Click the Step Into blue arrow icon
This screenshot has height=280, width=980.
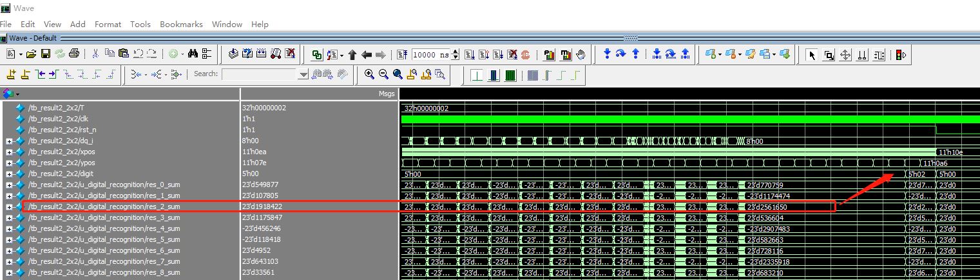point(607,54)
